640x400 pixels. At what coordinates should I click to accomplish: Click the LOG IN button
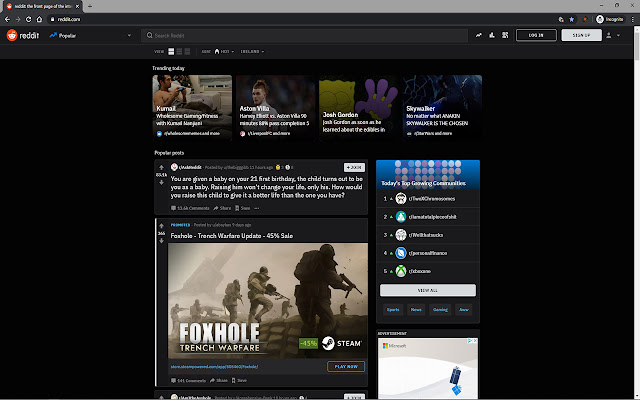[x=536, y=35]
